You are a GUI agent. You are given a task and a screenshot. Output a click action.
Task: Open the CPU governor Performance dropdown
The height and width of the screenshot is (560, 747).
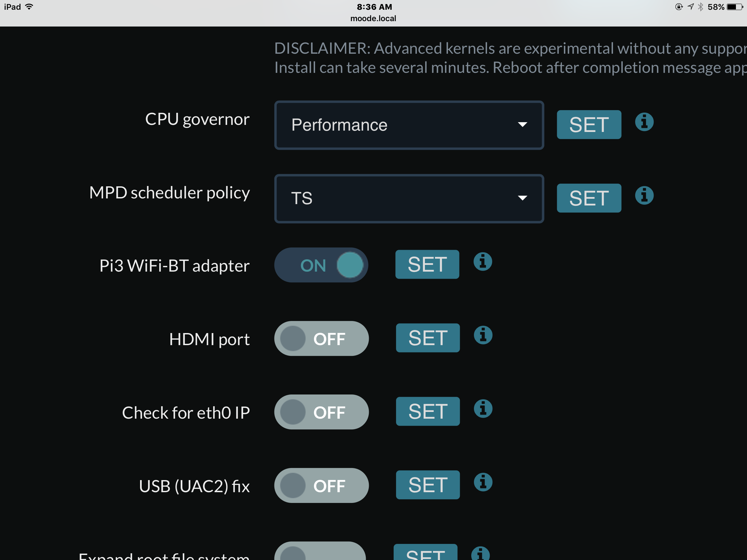pos(409,125)
